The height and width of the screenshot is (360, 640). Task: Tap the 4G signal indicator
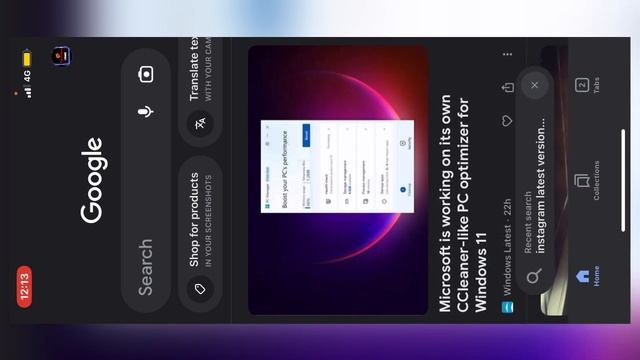[27, 84]
